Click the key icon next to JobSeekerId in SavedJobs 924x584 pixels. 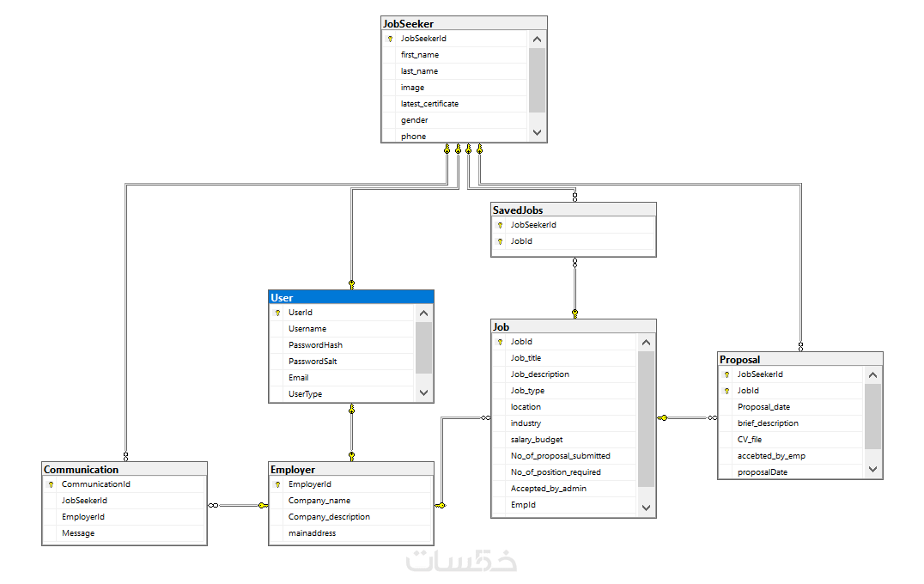click(500, 225)
